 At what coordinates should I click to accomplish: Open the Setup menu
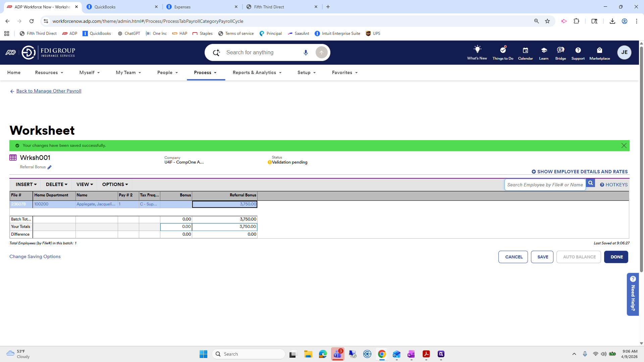(x=307, y=72)
